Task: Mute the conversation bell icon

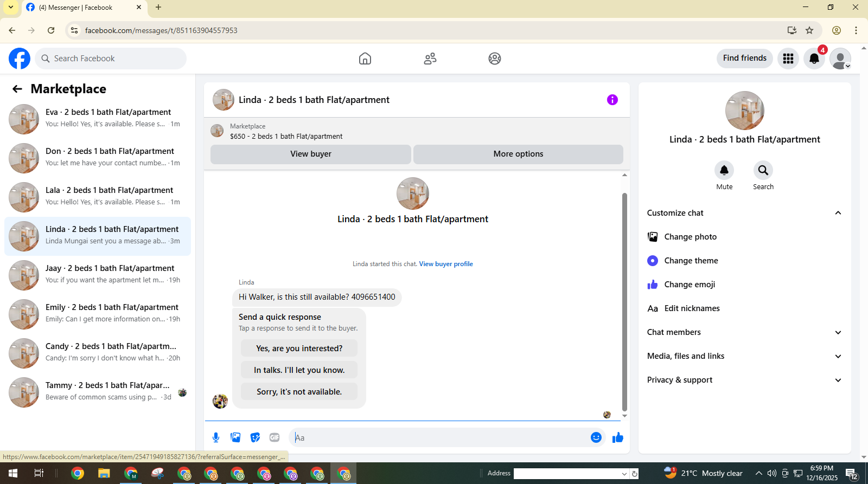Action: (x=724, y=170)
